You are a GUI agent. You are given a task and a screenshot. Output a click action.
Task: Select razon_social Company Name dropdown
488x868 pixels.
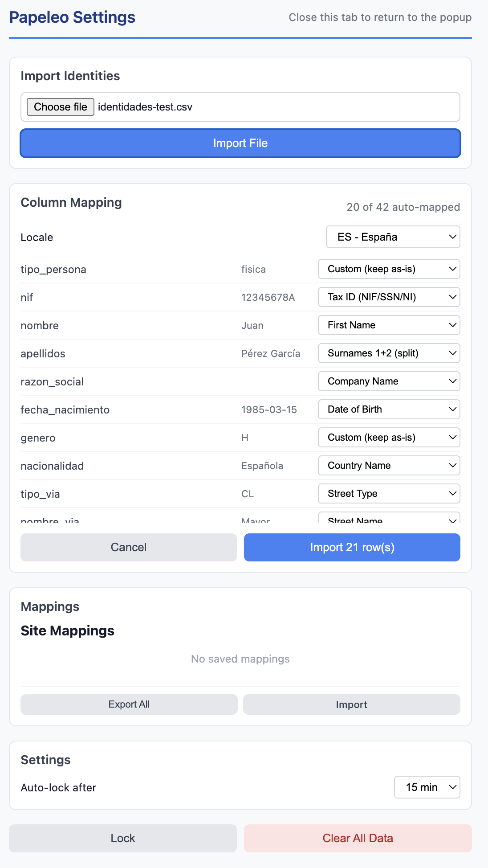tap(389, 381)
